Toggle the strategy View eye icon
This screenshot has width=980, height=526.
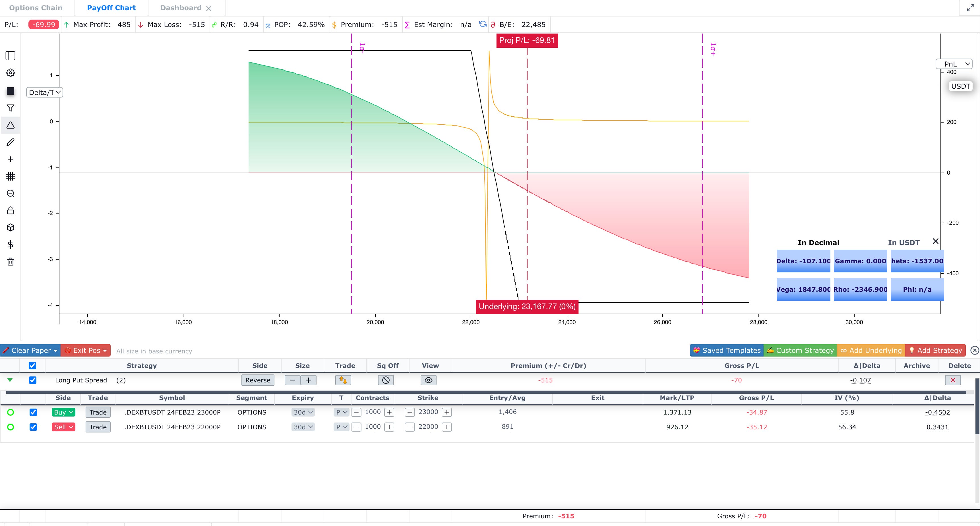coord(428,380)
